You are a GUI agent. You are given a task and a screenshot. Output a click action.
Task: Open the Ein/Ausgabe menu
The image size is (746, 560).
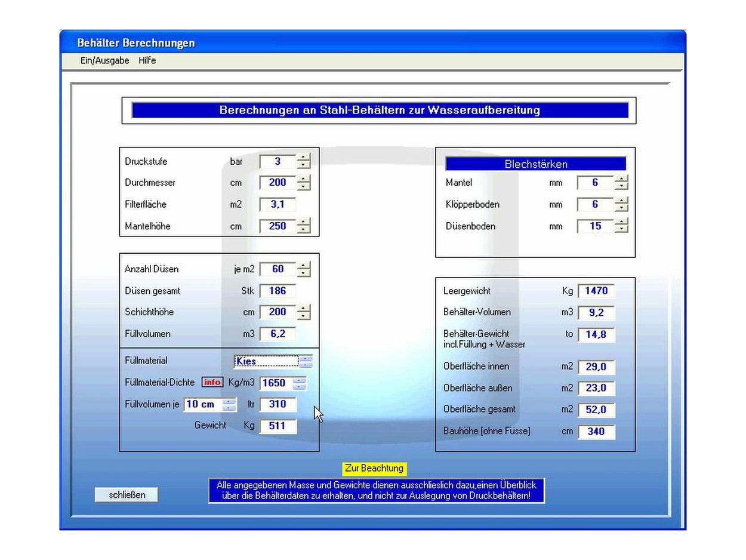coord(104,60)
